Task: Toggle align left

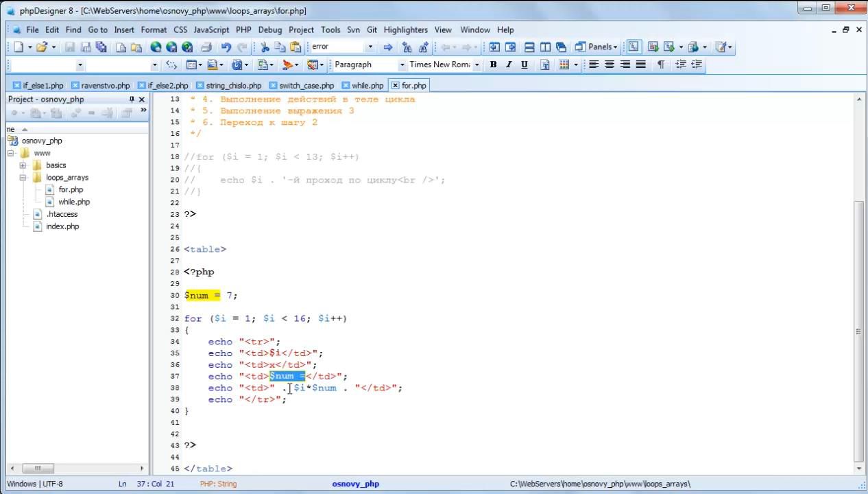Action: (594, 64)
